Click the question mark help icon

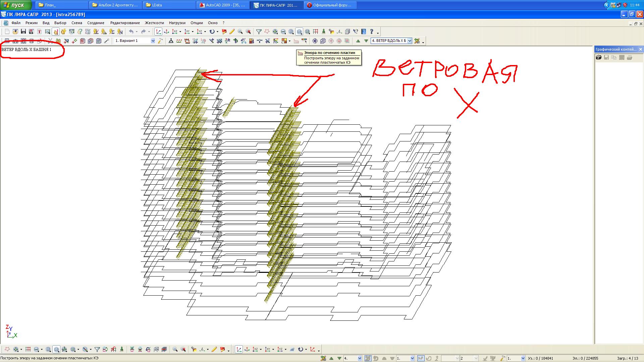click(371, 32)
